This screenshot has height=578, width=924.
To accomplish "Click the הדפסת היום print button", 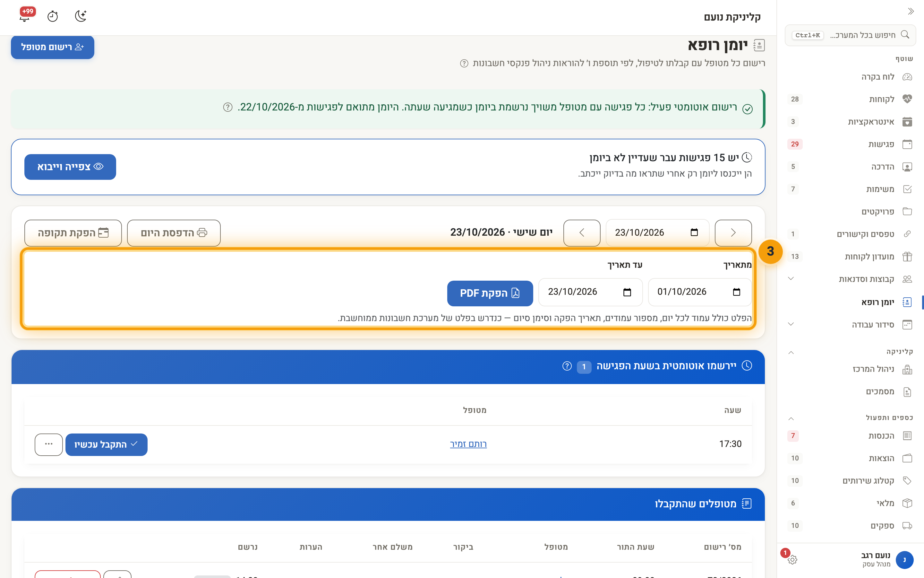I will tap(174, 233).
